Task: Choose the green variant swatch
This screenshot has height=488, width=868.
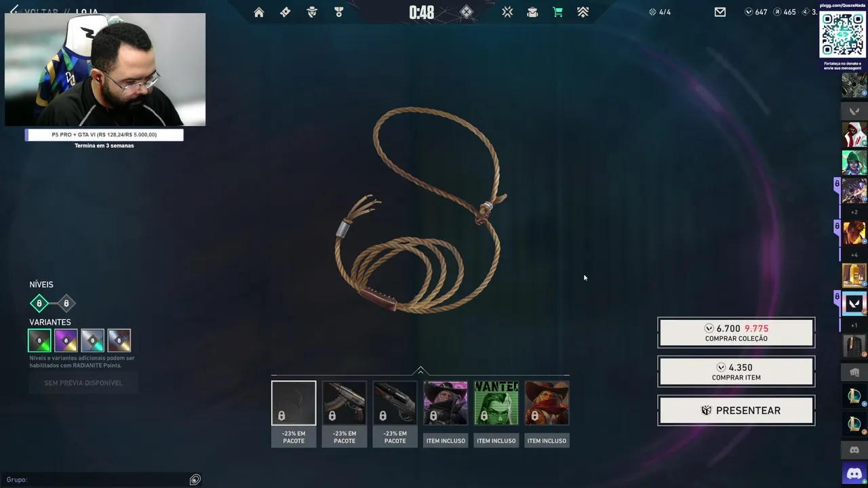Action: pos(39,340)
